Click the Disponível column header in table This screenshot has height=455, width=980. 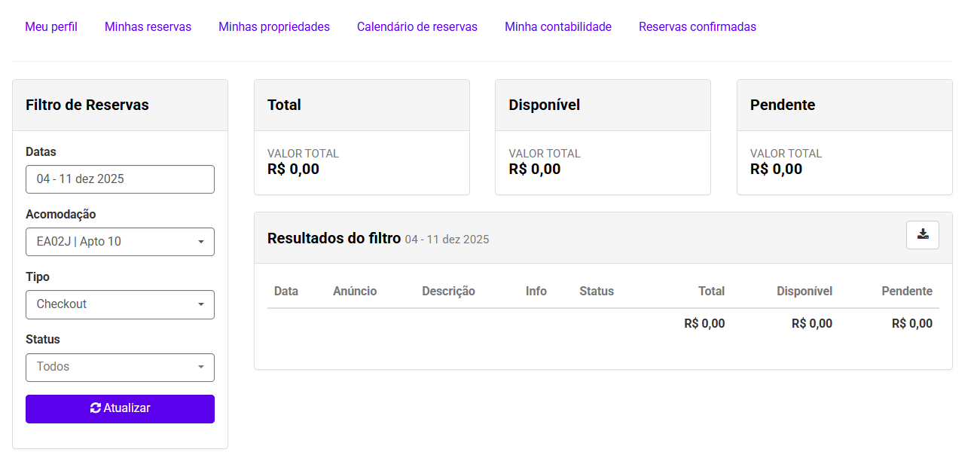click(x=804, y=292)
